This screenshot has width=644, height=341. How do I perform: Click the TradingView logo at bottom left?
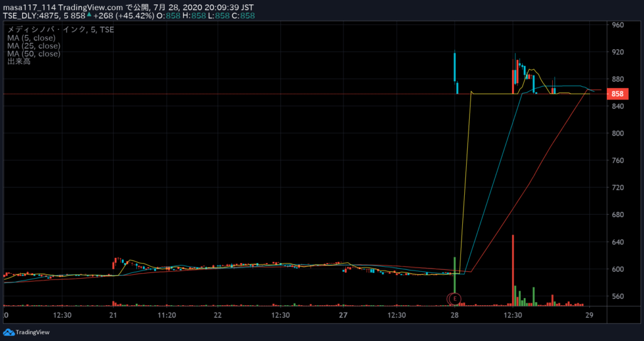(26, 332)
